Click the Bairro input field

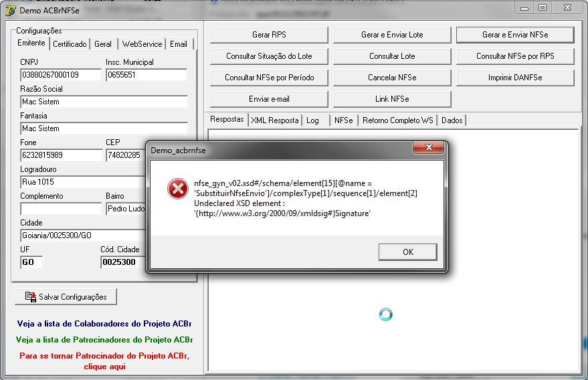(x=126, y=209)
